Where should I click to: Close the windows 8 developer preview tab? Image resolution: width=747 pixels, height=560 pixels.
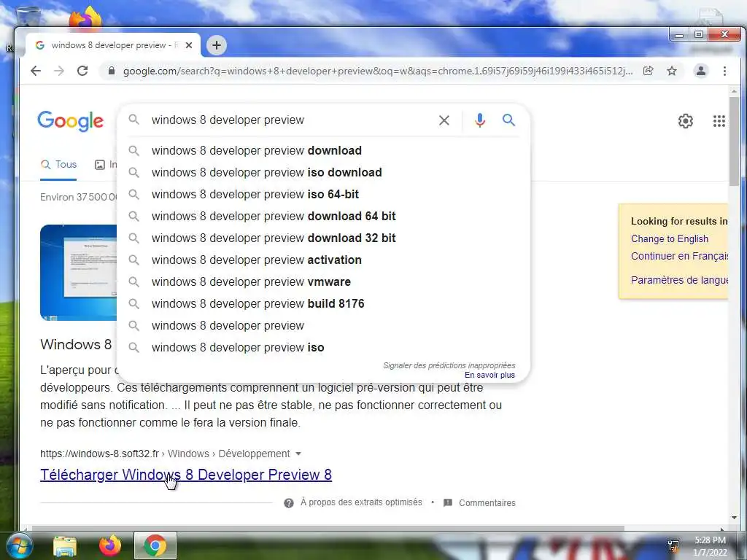[189, 45]
